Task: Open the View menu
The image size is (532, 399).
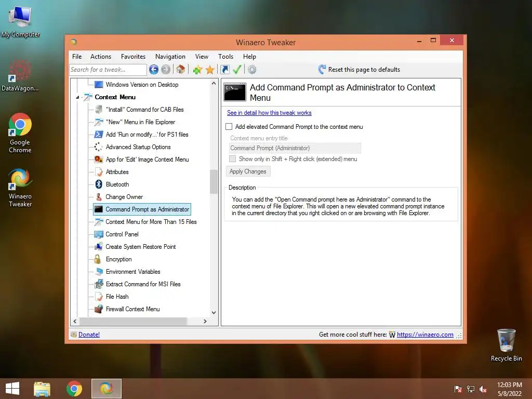Action: click(202, 57)
